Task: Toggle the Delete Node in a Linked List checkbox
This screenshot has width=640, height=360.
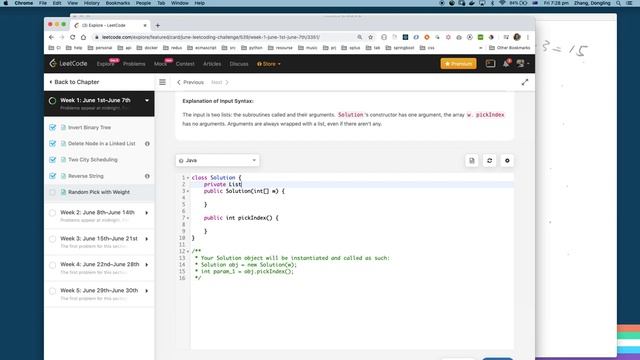Action: coord(53,144)
